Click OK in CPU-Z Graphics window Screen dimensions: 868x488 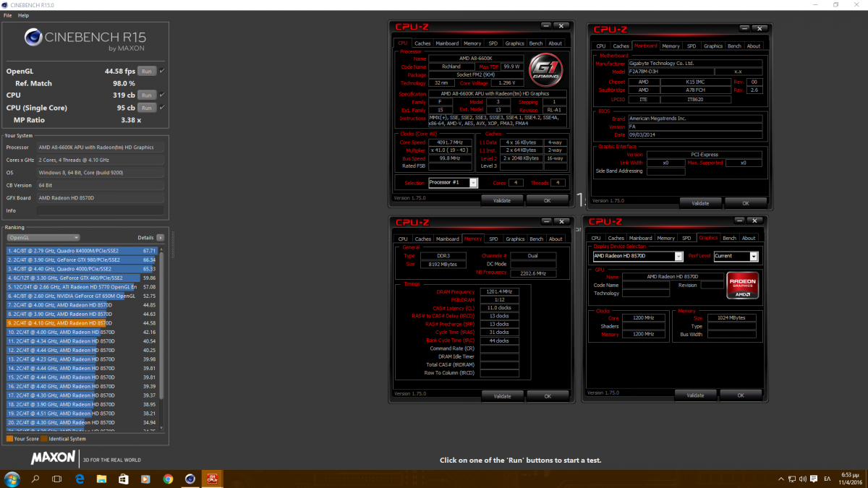click(741, 395)
